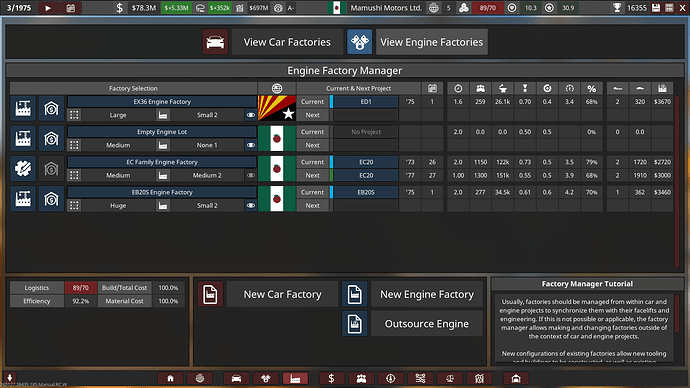Click the EC20 next project field
Viewport: 690px width, 388px height.
(366, 175)
